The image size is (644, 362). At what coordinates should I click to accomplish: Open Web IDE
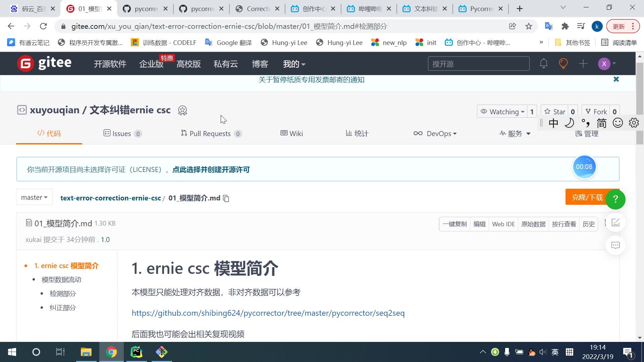503,224
